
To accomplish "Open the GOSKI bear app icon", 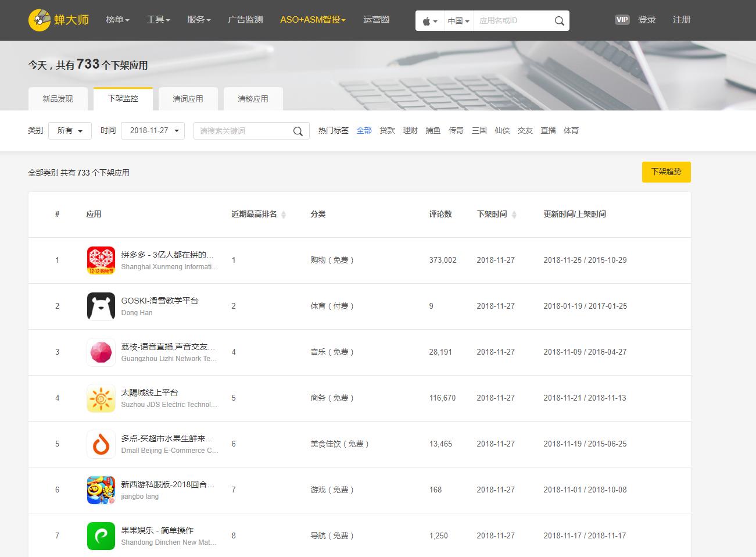I will [x=101, y=306].
